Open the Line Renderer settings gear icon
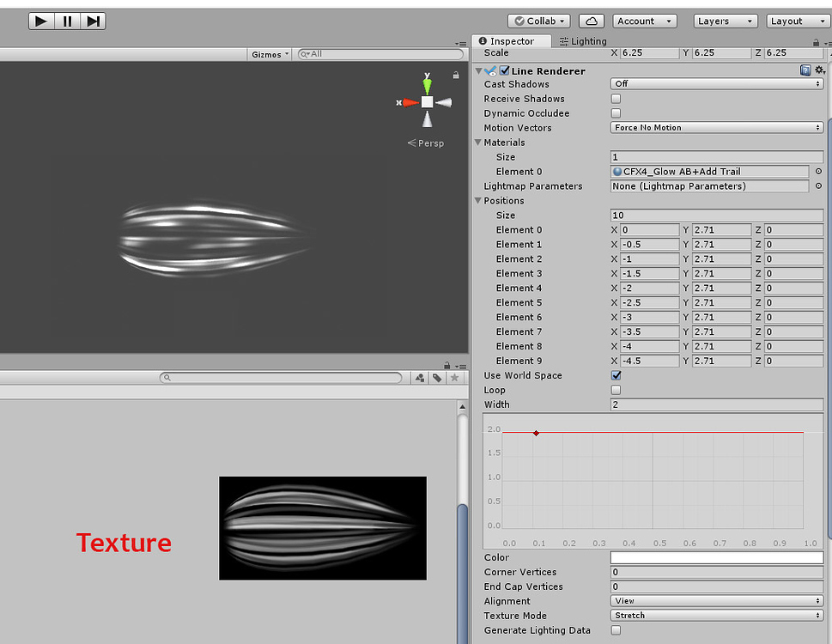This screenshot has width=832, height=644. tap(819, 70)
